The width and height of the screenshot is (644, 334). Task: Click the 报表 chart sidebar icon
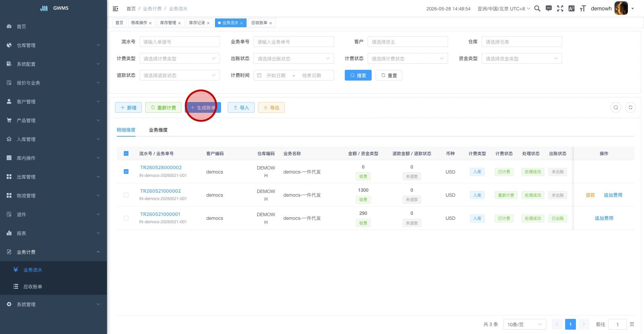(x=9, y=233)
